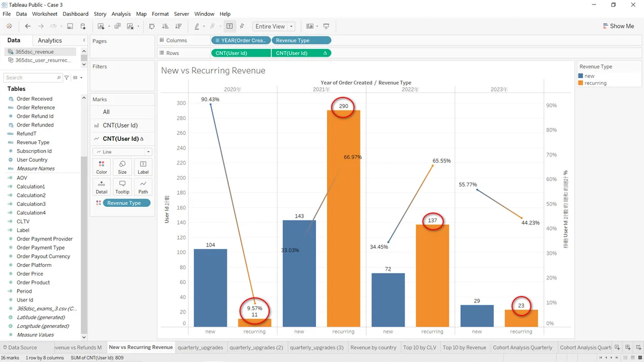Sort bars ascending using toolbar icon
Viewport: 644px width, 362px height.
(165, 26)
